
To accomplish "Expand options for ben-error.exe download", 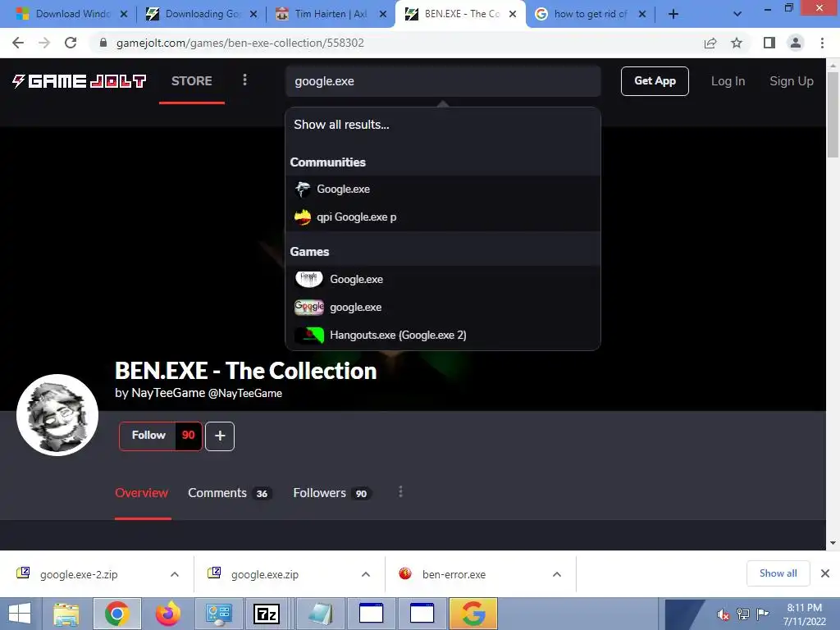I will 557,574.
